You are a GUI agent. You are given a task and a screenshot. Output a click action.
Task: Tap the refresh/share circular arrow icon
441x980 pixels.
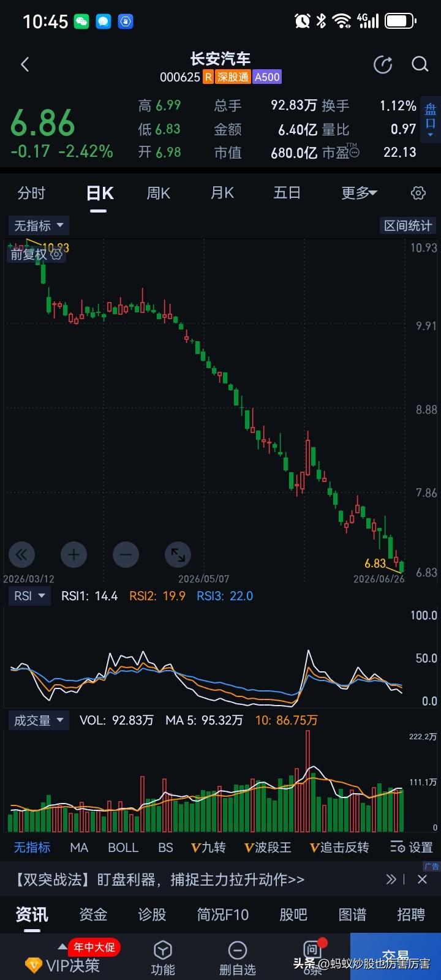point(383,64)
